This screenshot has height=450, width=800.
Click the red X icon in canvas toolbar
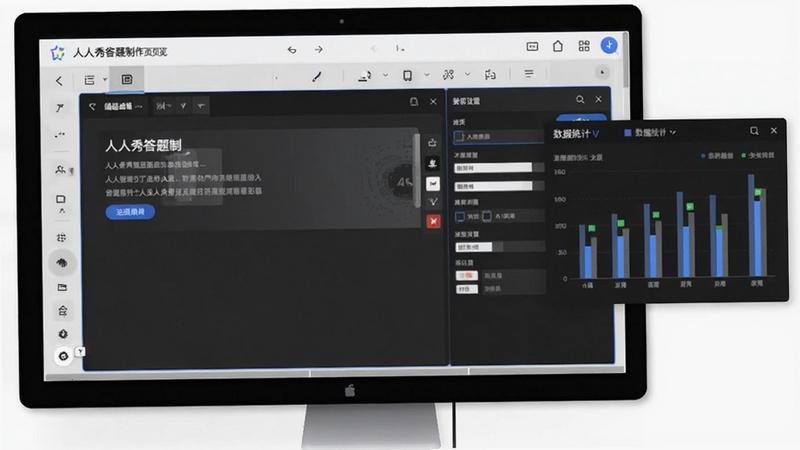pos(433,221)
